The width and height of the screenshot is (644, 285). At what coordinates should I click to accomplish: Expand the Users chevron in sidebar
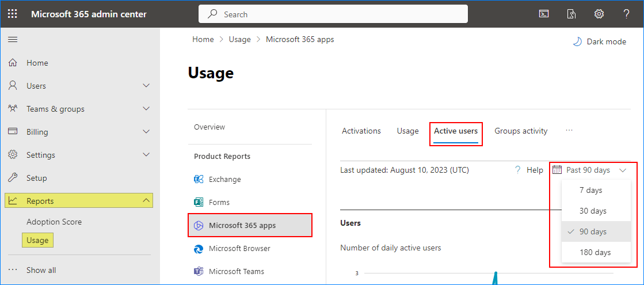tap(146, 86)
